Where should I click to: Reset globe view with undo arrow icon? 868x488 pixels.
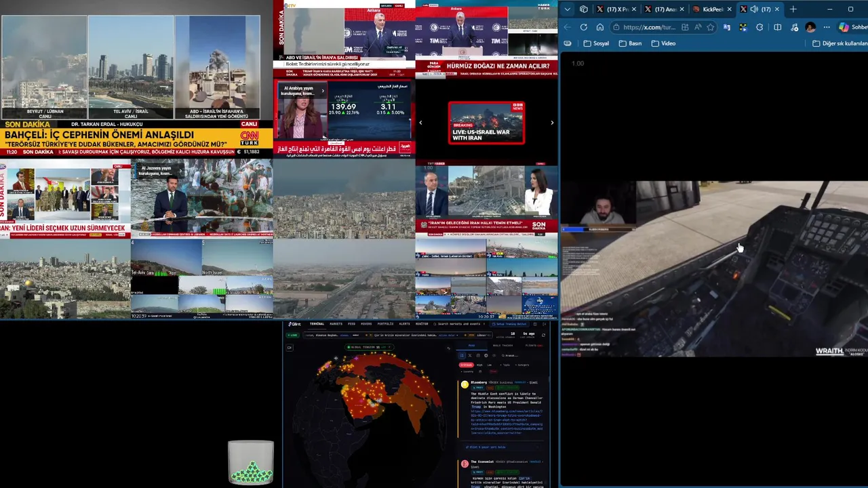449,348
